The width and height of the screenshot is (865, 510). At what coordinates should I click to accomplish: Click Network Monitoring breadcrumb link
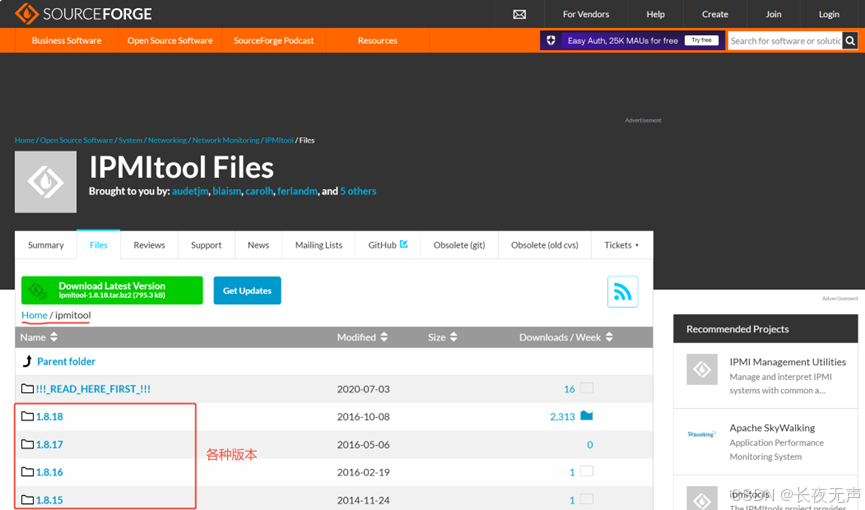pyautogui.click(x=226, y=140)
